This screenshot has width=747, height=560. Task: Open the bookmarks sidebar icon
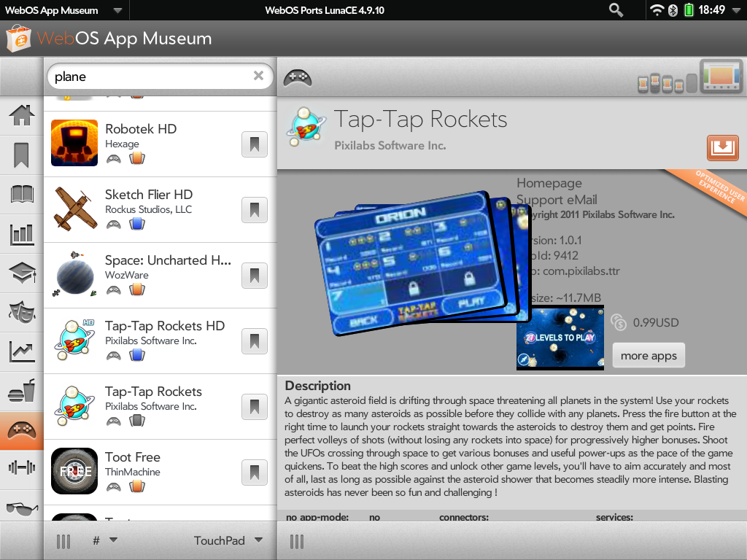21,155
